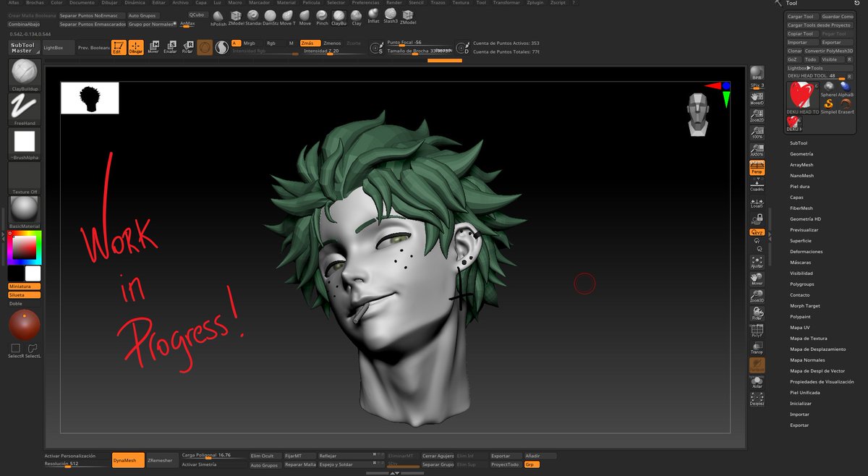868x476 pixels.
Task: Toggle the Miniatura thumbnail button
Action: [x=24, y=286]
